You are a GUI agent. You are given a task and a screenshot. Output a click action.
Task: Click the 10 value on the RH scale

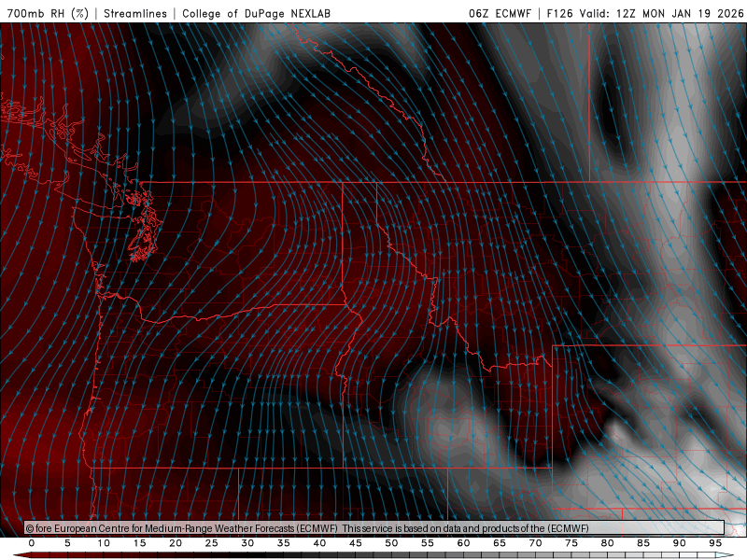[x=104, y=543]
